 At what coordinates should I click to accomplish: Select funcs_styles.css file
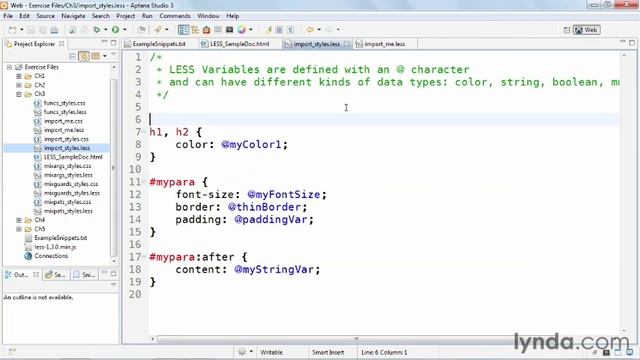pyautogui.click(x=64, y=103)
